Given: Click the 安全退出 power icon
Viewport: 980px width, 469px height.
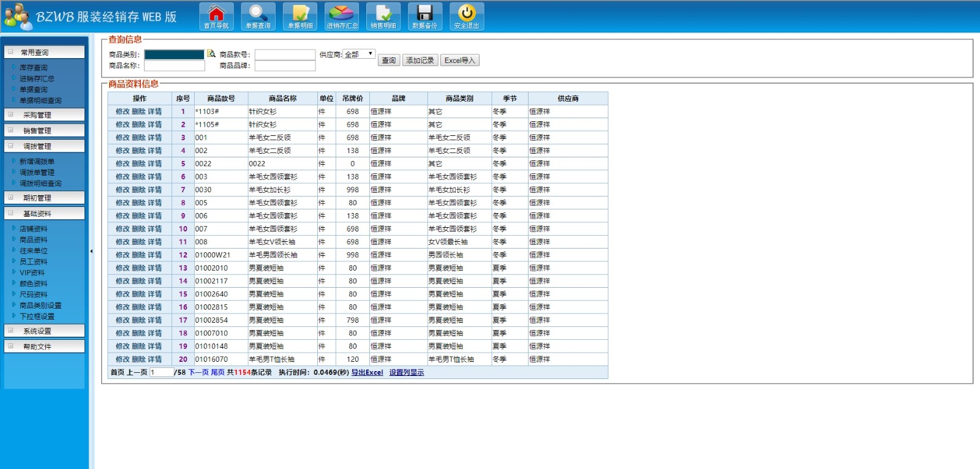Looking at the screenshot, I should coord(467,16).
